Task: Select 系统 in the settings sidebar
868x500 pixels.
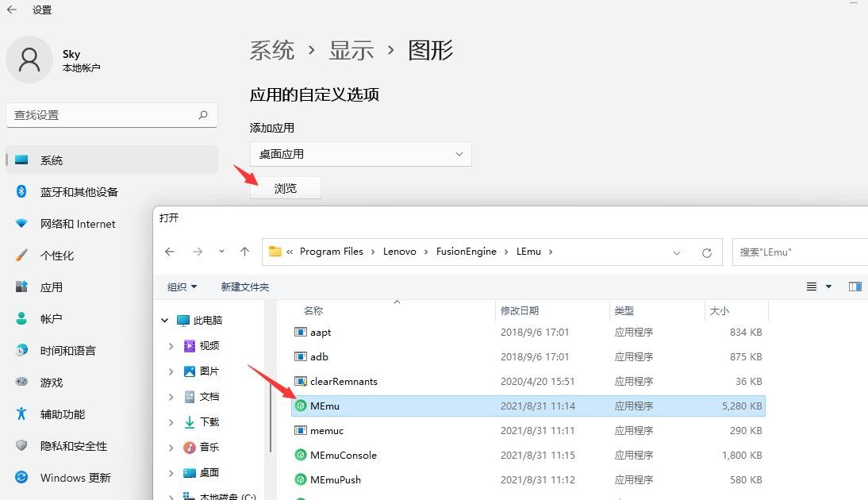Action: coord(111,160)
